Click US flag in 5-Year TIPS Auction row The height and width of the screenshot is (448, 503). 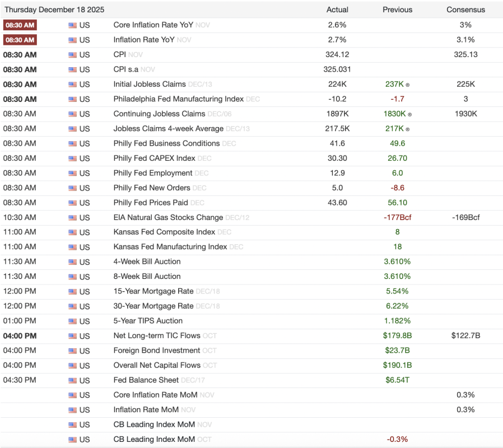[x=73, y=321]
